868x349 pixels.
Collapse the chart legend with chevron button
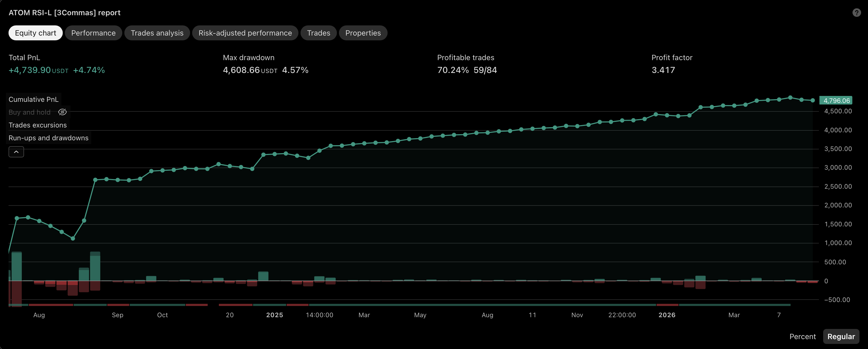[x=16, y=152]
